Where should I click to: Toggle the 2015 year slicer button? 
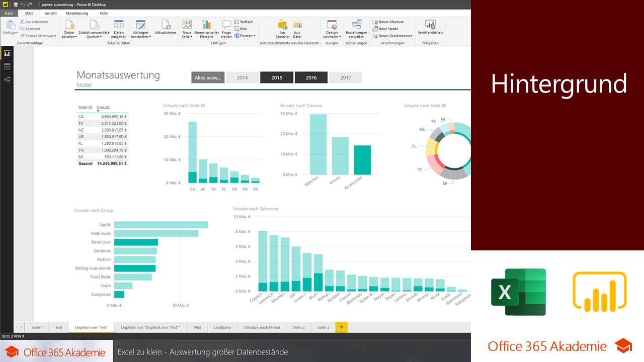tap(277, 78)
